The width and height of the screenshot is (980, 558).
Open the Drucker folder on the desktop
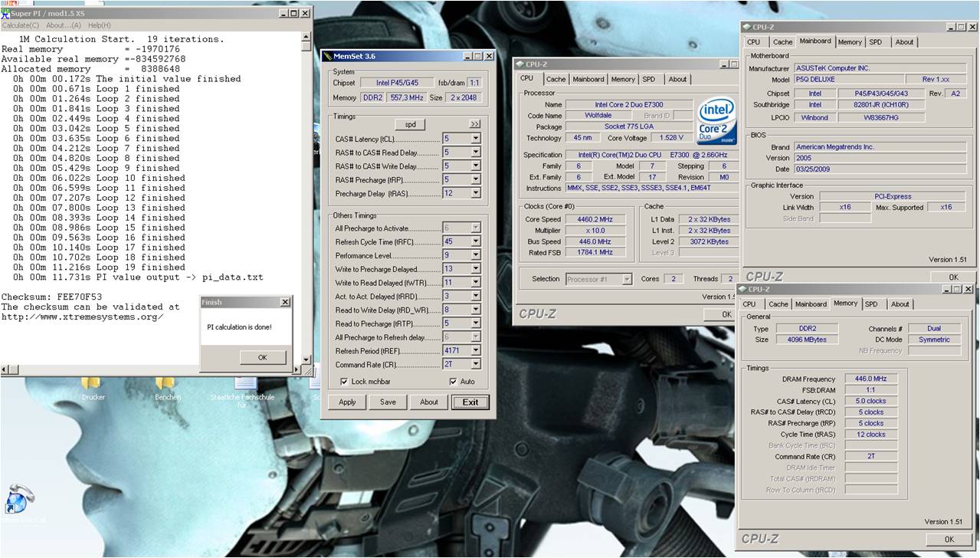tap(93, 389)
